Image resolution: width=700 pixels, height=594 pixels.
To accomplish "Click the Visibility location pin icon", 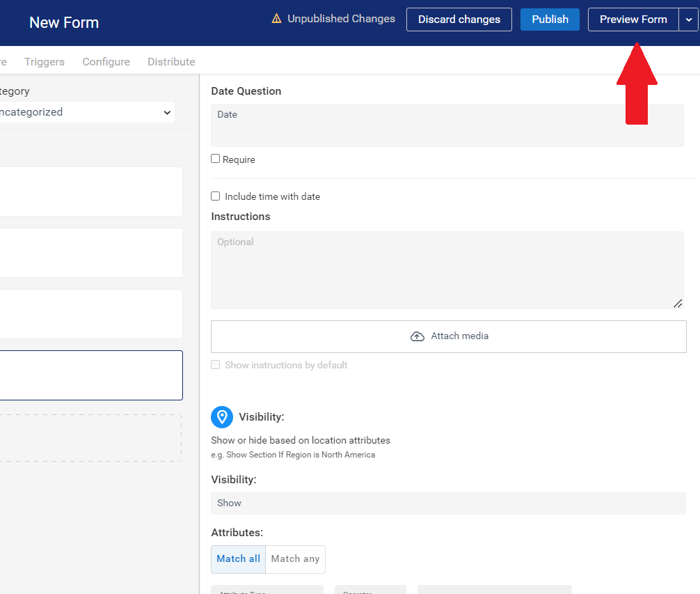I will (x=222, y=417).
